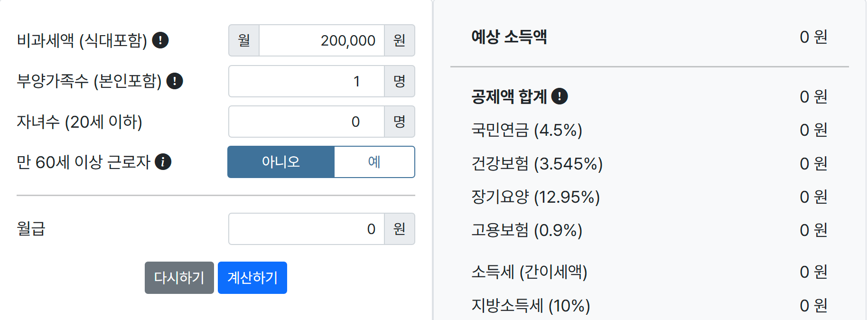The image size is (868, 320).
Task: Click info icon next to 비과세액 (식대포함)
Action: [160, 40]
